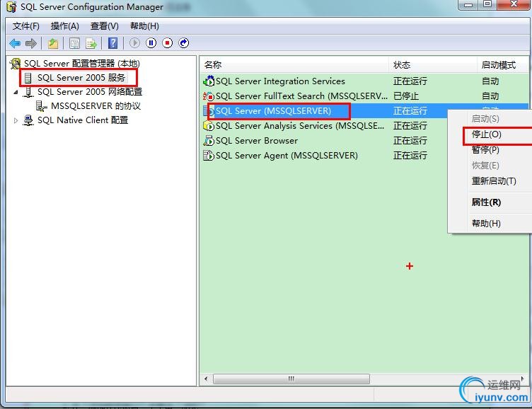
Task: Open the 查看(V) menu
Action: click(x=105, y=26)
